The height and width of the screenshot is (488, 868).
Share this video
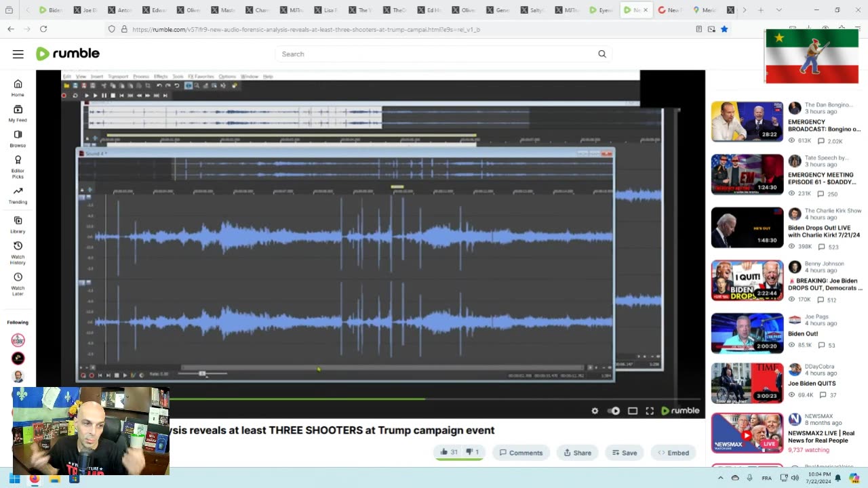click(x=577, y=453)
